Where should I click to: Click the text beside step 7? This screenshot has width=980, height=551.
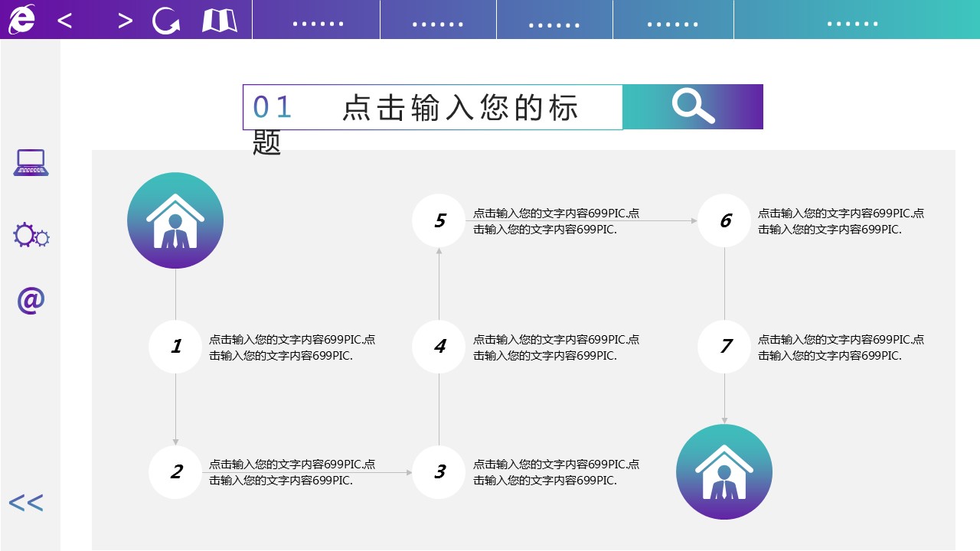841,347
